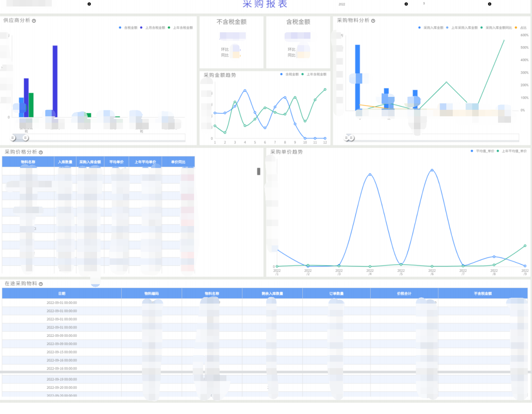Click 600% axis label in 采购物料分析

(524, 35)
